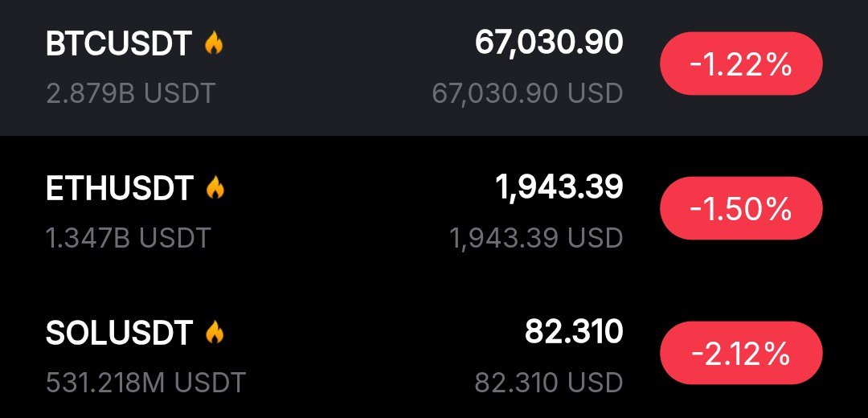Select the ETH price 1,943.39

[x=559, y=187]
